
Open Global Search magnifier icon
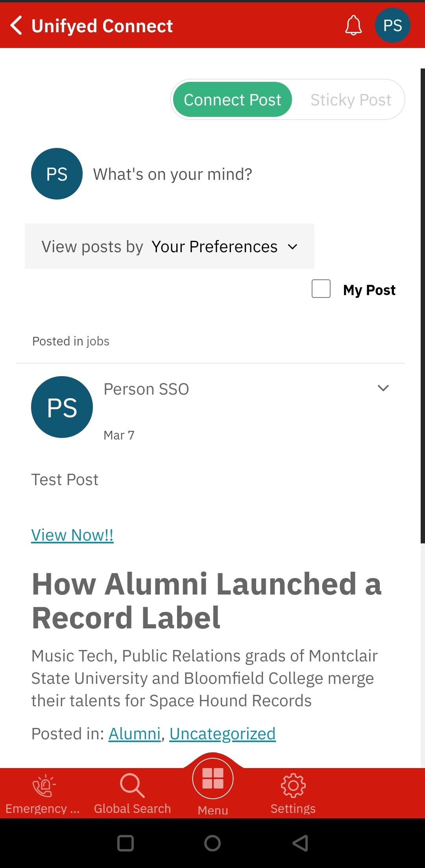click(132, 785)
